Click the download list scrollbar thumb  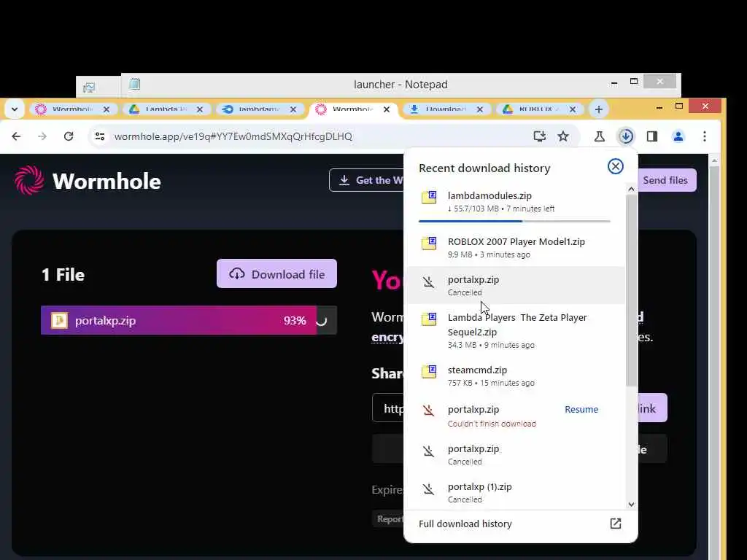click(x=631, y=290)
